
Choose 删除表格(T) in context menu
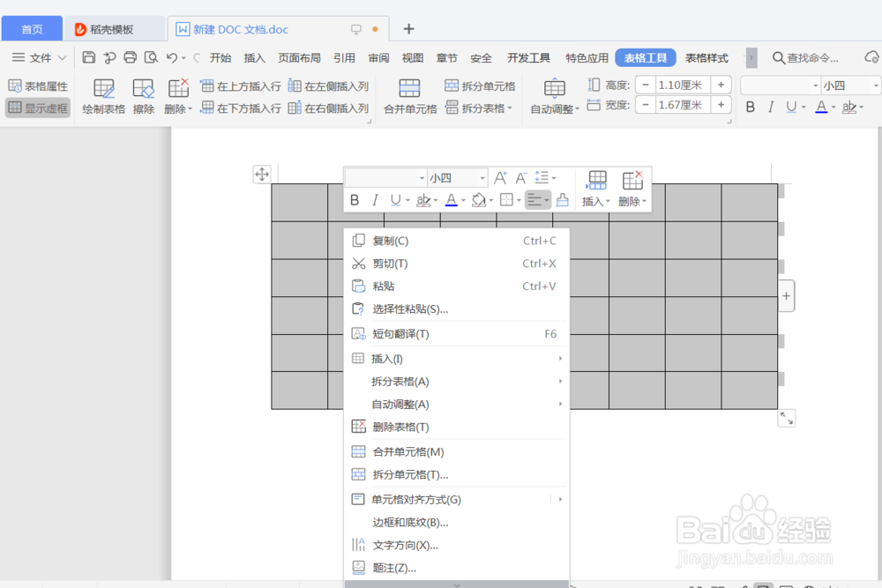click(456, 428)
